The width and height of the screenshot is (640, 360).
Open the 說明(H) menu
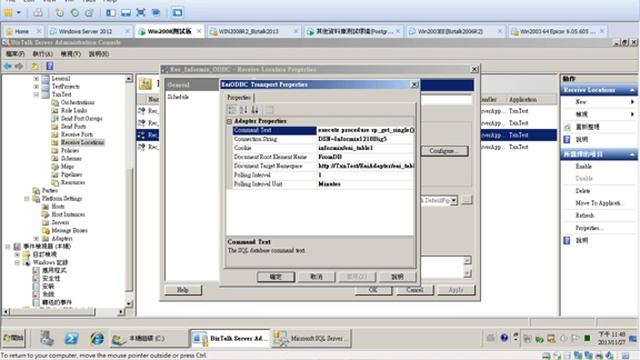point(99,54)
